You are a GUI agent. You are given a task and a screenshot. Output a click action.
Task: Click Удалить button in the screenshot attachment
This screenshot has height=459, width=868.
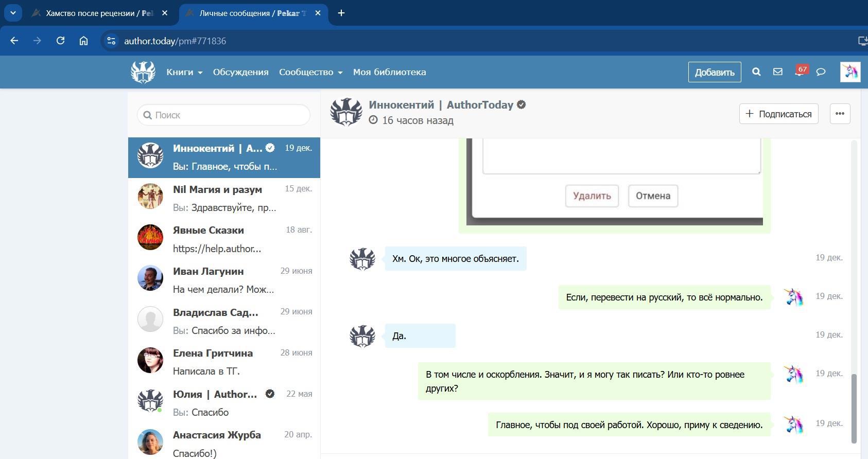coord(592,196)
